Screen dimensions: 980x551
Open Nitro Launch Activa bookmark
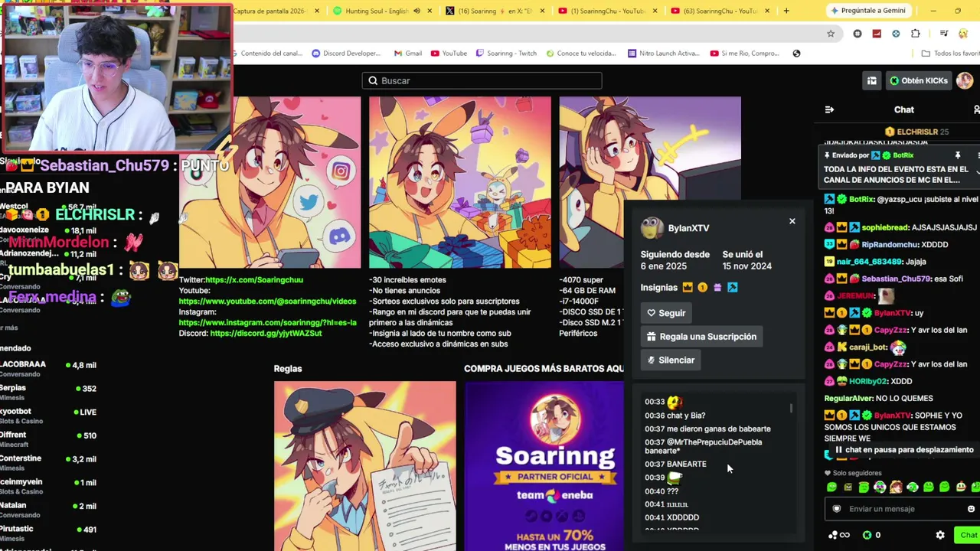(x=663, y=54)
